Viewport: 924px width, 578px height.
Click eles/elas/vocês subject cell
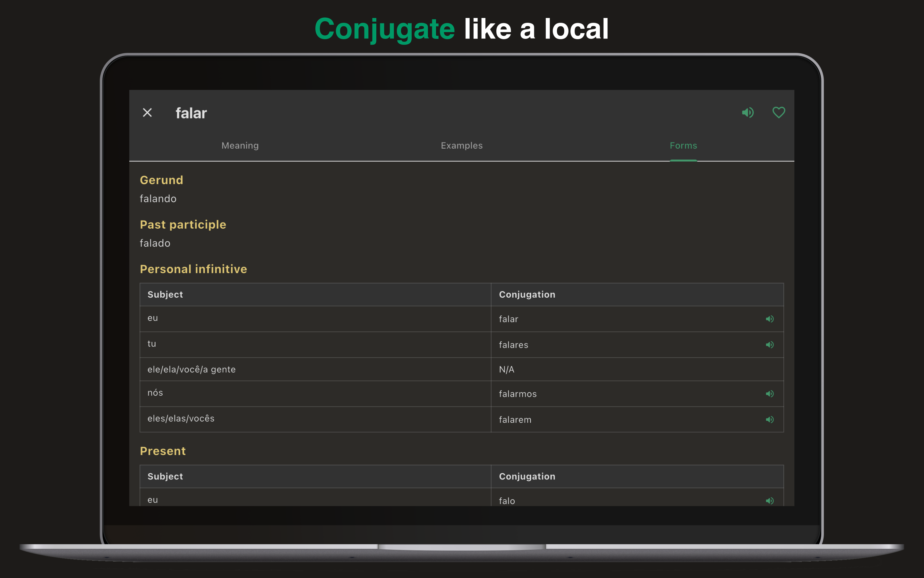coord(315,420)
